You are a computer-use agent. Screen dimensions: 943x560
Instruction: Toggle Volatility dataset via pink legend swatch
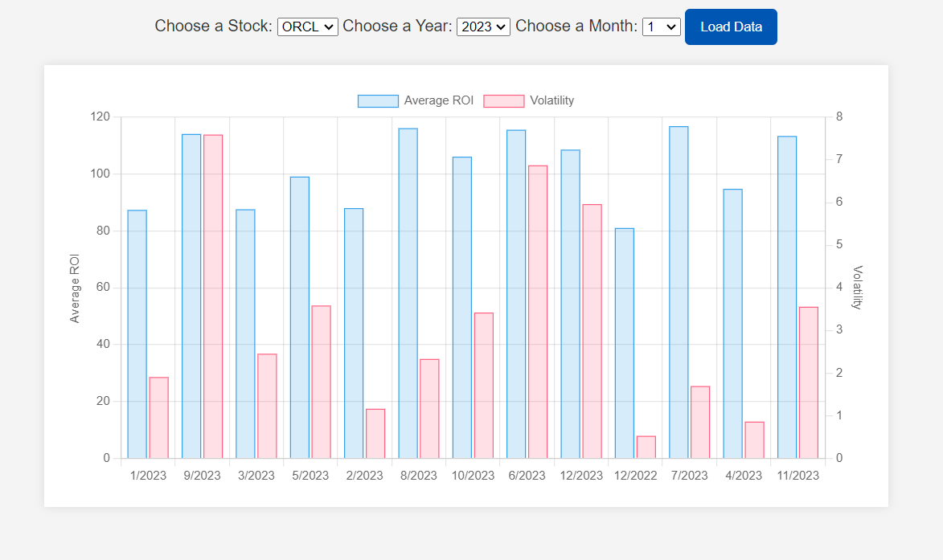[503, 101]
